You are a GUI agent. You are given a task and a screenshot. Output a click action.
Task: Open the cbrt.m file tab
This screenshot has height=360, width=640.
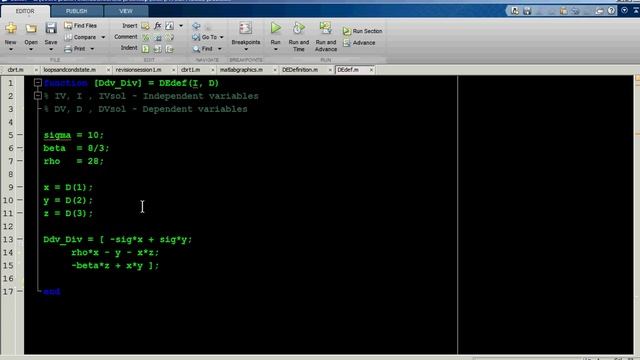pos(16,70)
